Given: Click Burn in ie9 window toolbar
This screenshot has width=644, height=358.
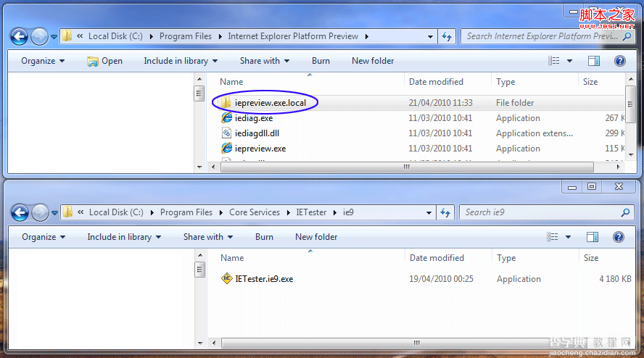Looking at the screenshot, I should pos(264,237).
